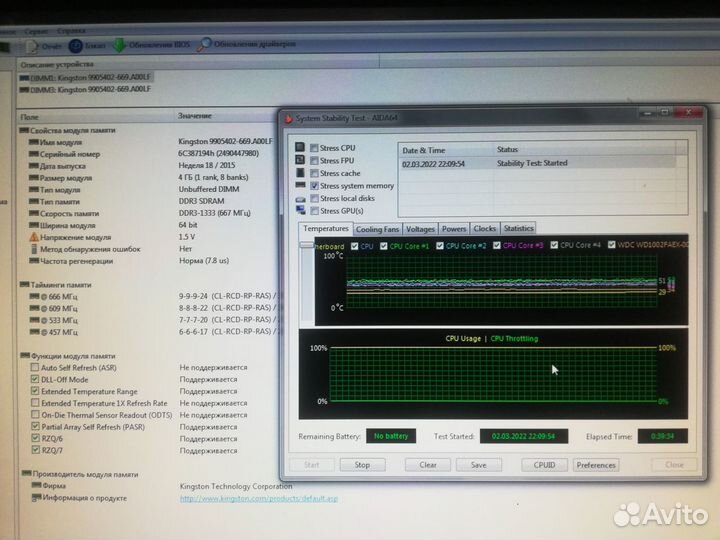The width and height of the screenshot is (720, 540).
Task: Click the icon beside @ 666 МГц timing row
Action: point(34,297)
